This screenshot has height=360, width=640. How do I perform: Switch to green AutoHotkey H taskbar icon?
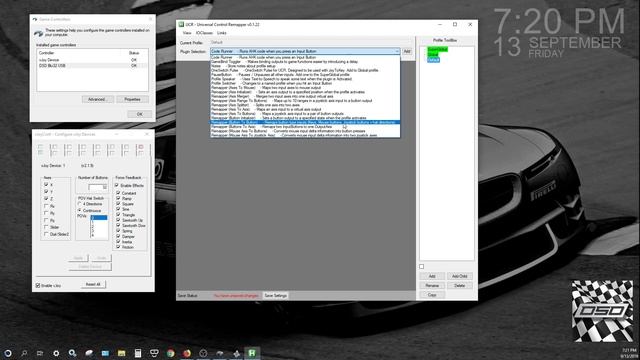pyautogui.click(x=252, y=353)
